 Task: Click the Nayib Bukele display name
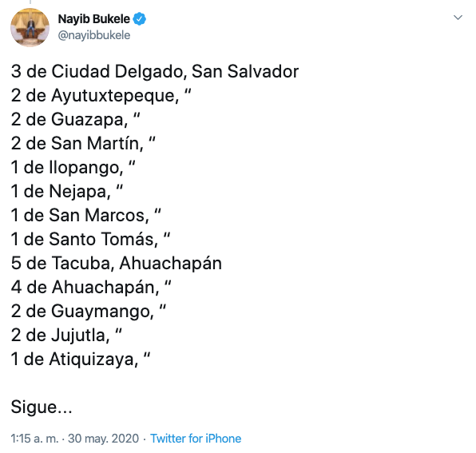pos(93,19)
